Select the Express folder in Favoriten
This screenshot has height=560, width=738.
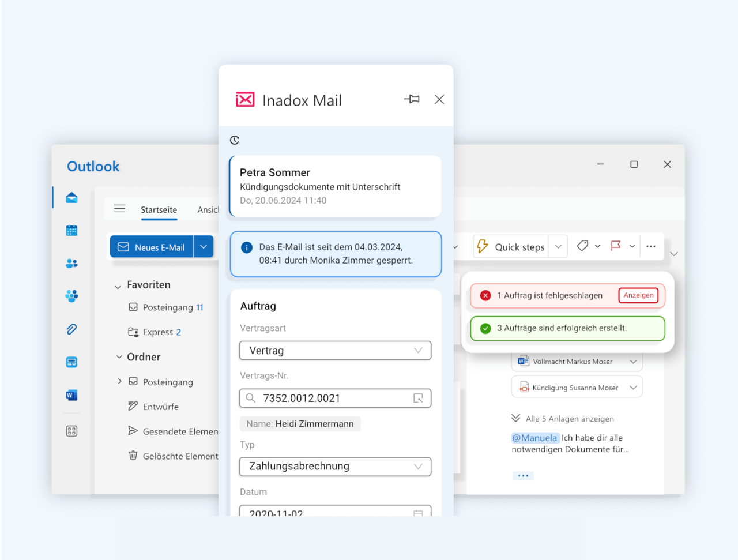(155, 332)
